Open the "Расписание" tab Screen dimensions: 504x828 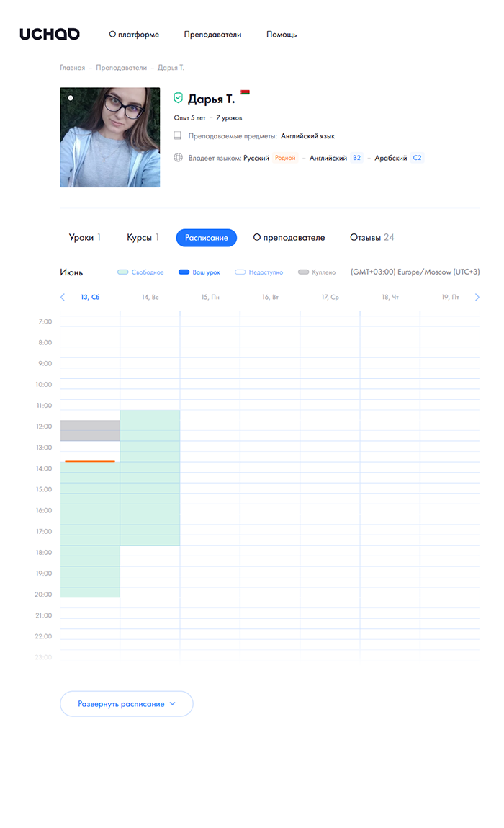point(206,238)
